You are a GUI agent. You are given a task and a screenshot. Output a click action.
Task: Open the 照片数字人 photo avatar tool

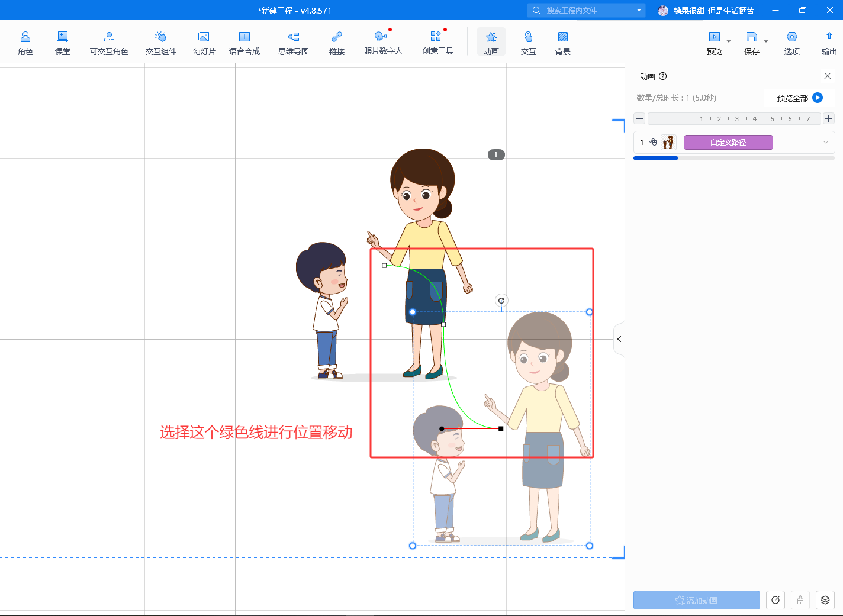click(382, 43)
